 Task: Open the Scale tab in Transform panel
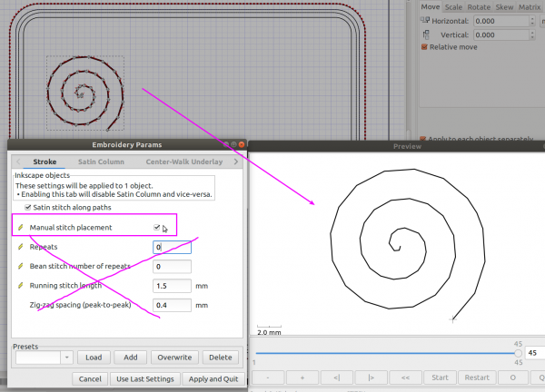point(452,6)
